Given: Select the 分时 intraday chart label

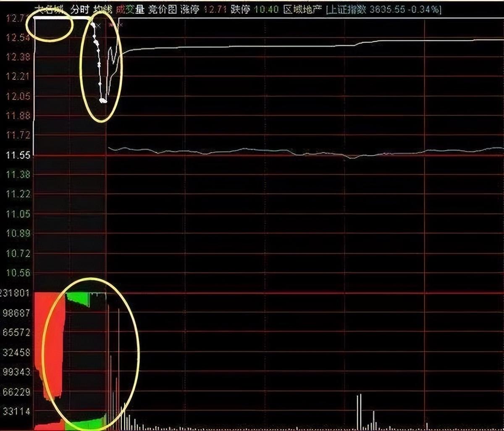Looking at the screenshot, I should pos(80,9).
